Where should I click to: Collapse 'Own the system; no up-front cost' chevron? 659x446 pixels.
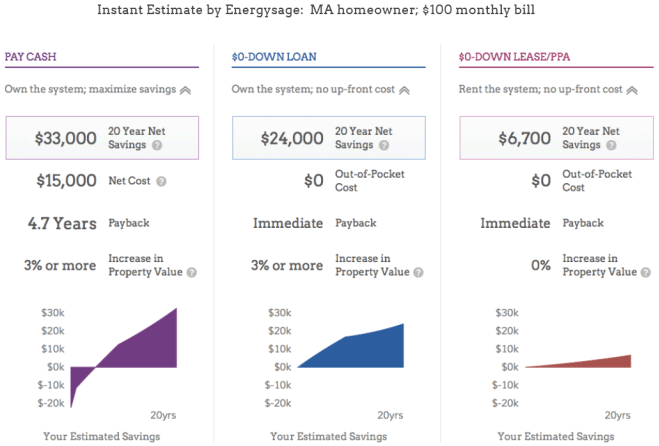pyautogui.click(x=404, y=90)
